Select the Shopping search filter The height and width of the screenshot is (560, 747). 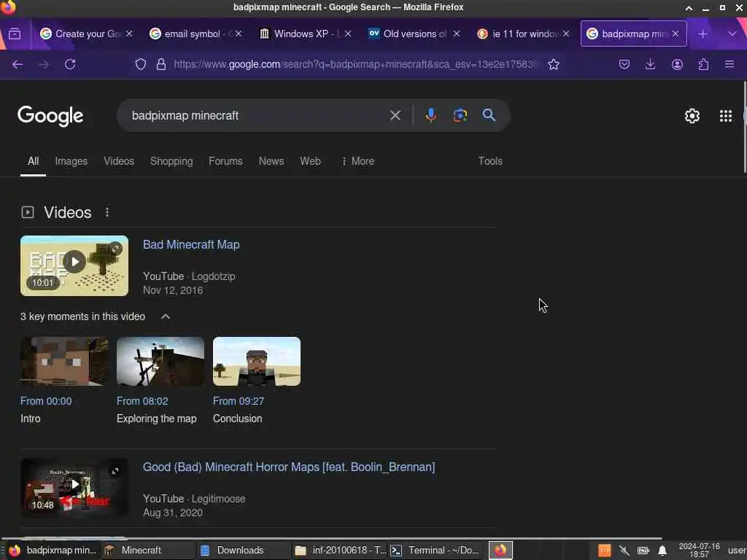171,161
